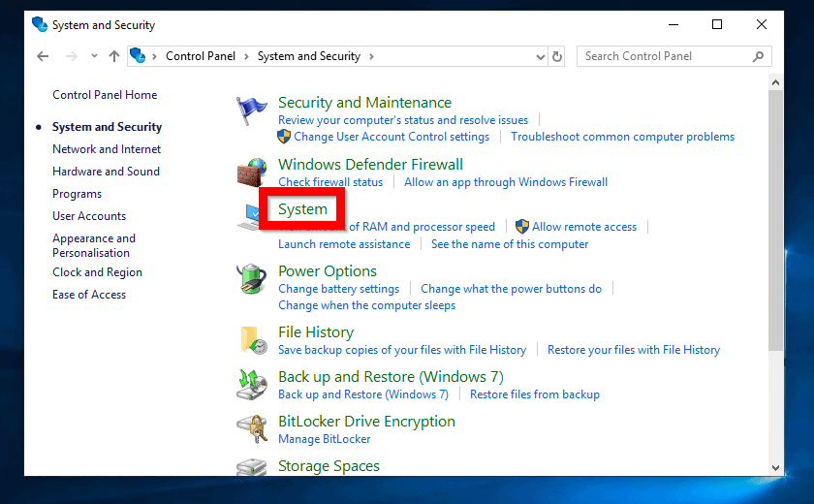Click the Power Options battery icon

click(252, 279)
